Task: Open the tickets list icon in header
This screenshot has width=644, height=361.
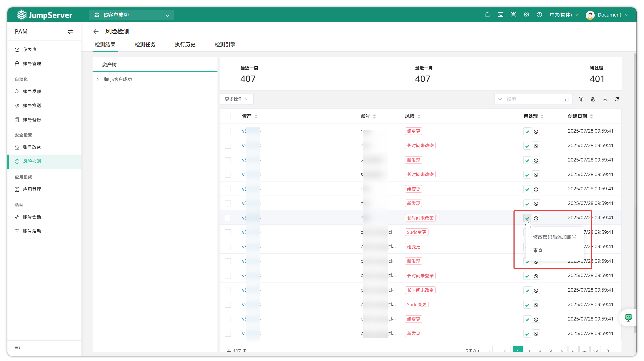Action: tap(513, 15)
